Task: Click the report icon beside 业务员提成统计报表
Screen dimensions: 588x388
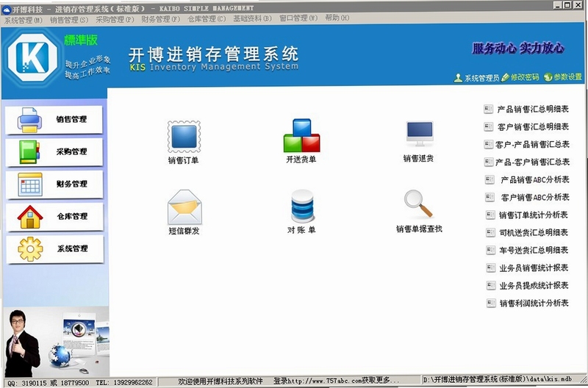Action: (491, 285)
